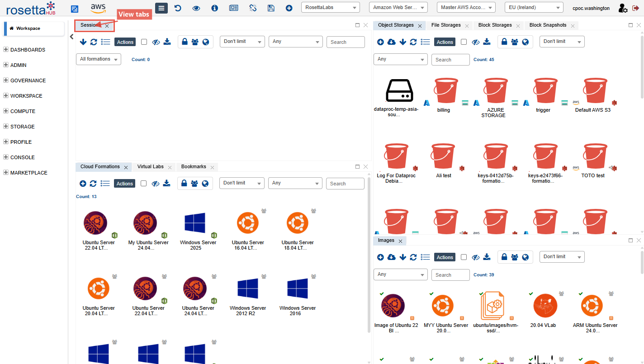Click the list view icon in Object Storages
The width and height of the screenshot is (644, 364).
(x=425, y=42)
